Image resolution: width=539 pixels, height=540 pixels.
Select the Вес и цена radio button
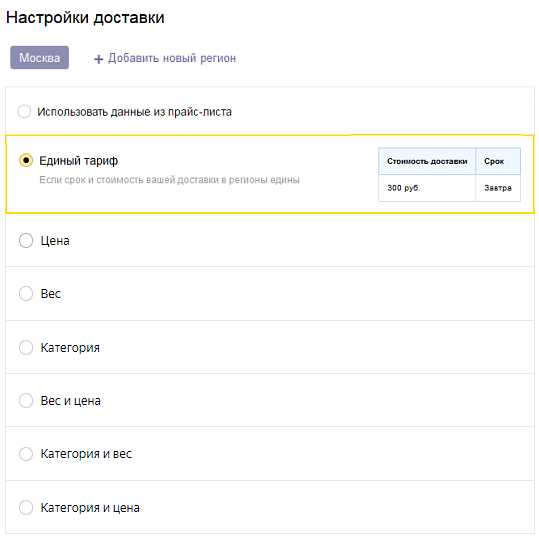[x=26, y=401]
